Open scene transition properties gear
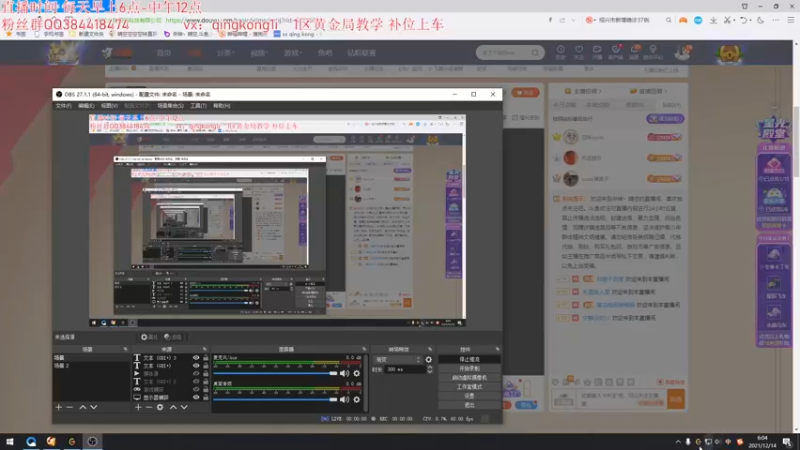This screenshot has height=450, width=800. click(x=429, y=360)
